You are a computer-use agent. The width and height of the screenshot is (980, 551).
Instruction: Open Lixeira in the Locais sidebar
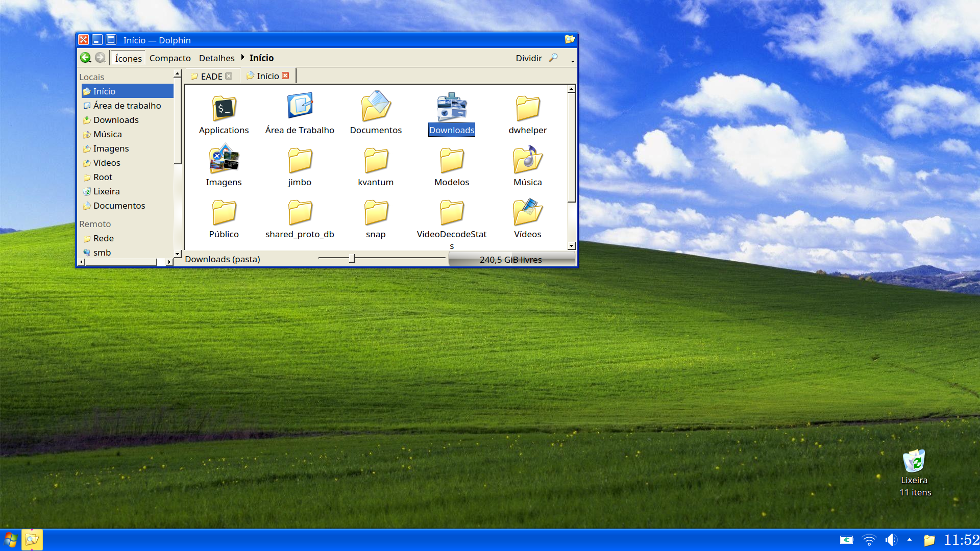pos(128,191)
